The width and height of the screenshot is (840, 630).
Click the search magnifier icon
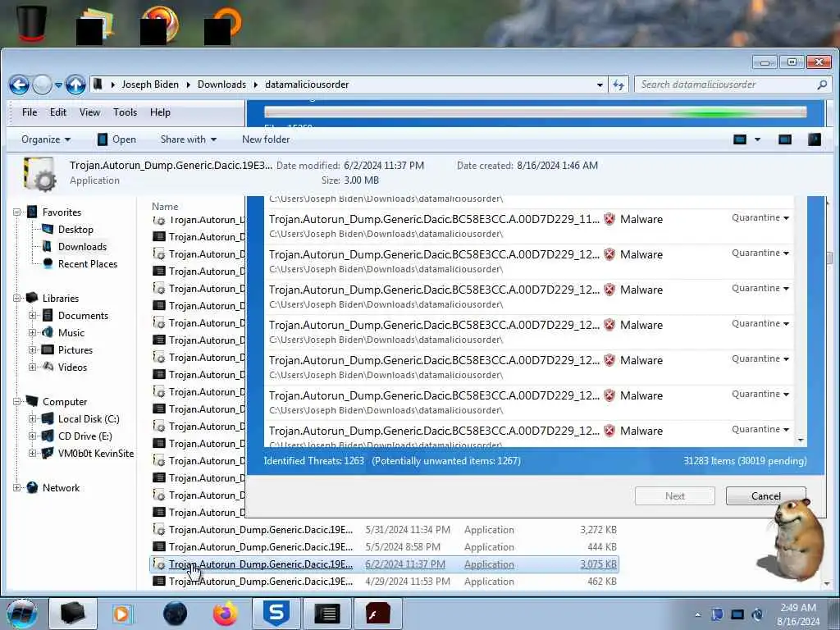(x=822, y=84)
